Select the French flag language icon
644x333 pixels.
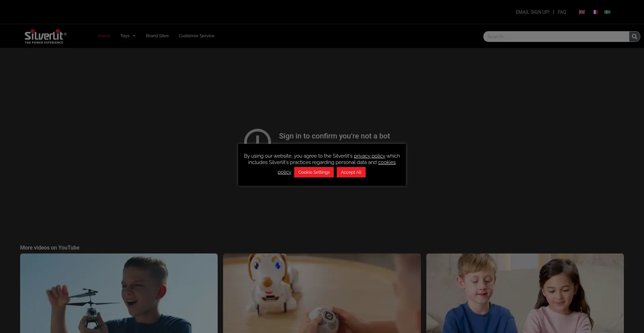[595, 12]
